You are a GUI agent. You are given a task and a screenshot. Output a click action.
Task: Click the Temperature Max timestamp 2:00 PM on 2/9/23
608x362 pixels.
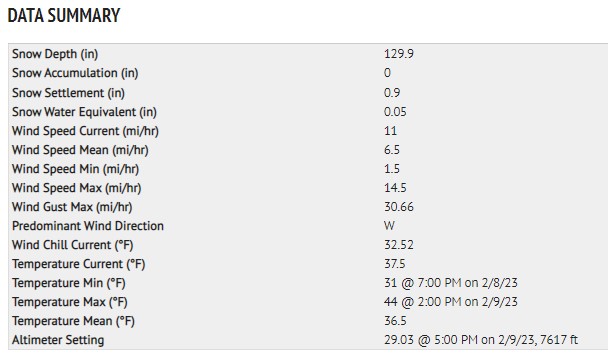point(467,302)
